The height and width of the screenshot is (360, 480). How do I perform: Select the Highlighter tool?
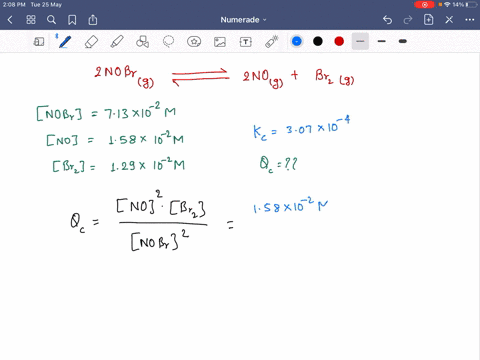coord(117,42)
